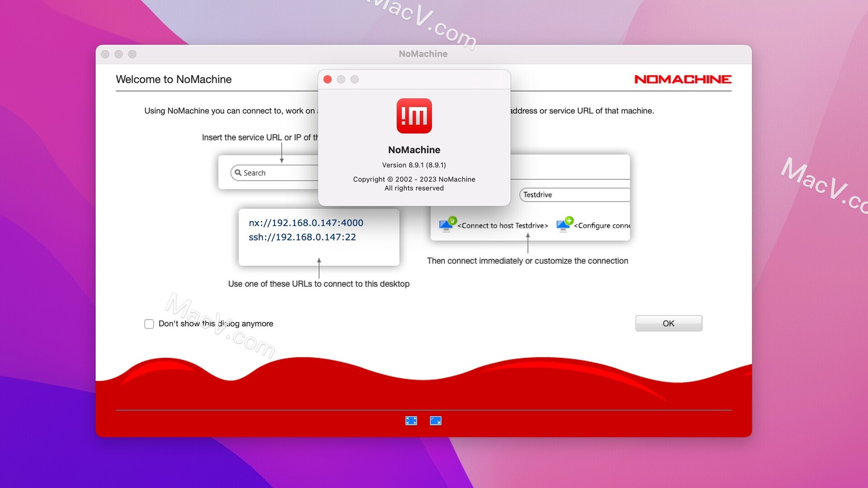868x488 pixels.
Task: Click "Use one of these URLs" caption
Action: [319, 284]
